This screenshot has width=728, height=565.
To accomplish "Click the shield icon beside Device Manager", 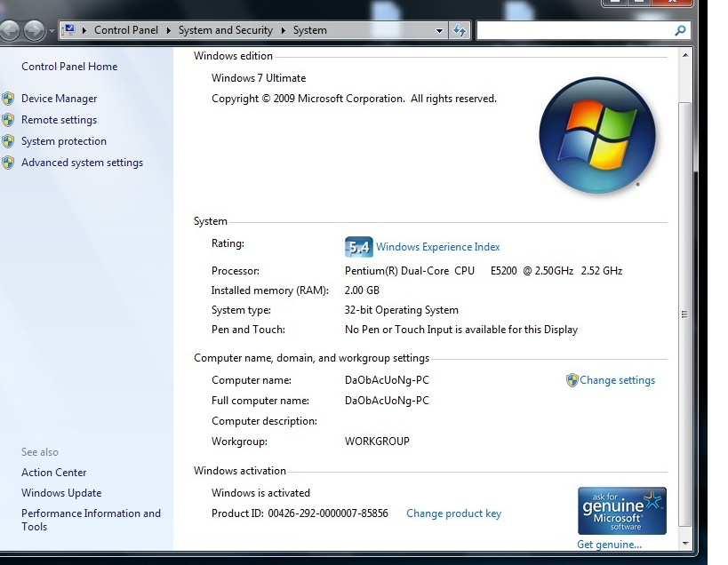I will click(8, 99).
